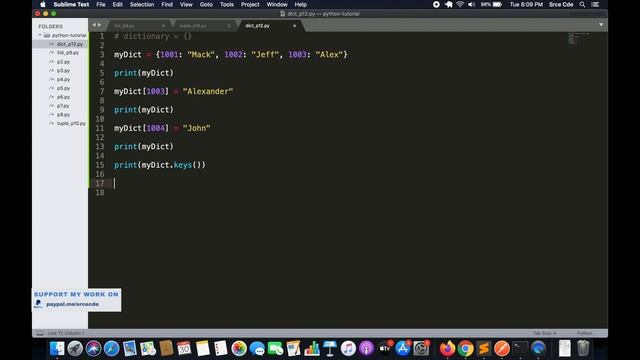Screen dimensions: 640x360
Task: Launch Launchpad rocket icon in Dock
Action: click(x=75, y=349)
